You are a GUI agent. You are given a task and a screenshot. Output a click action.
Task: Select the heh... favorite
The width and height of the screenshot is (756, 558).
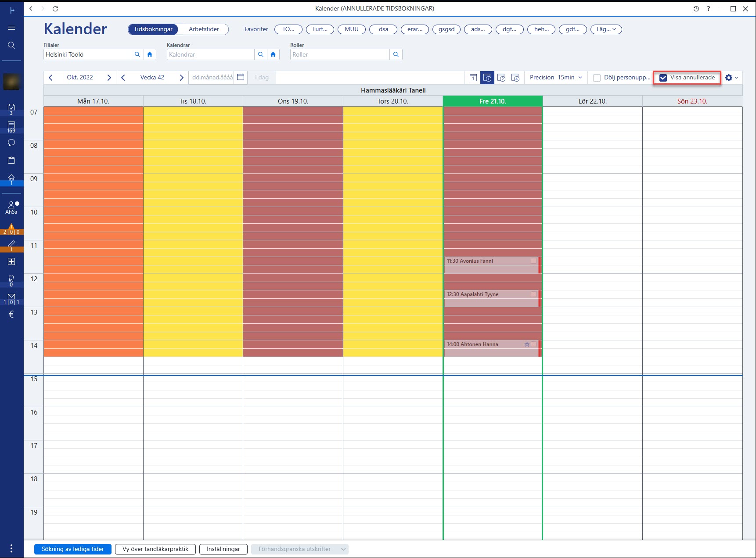click(x=541, y=29)
